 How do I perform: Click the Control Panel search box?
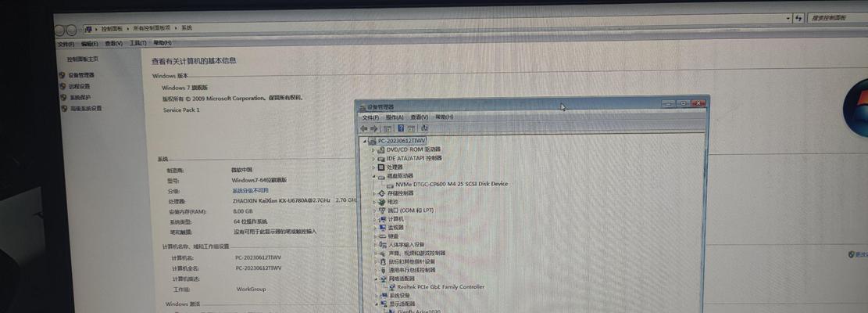pos(837,18)
